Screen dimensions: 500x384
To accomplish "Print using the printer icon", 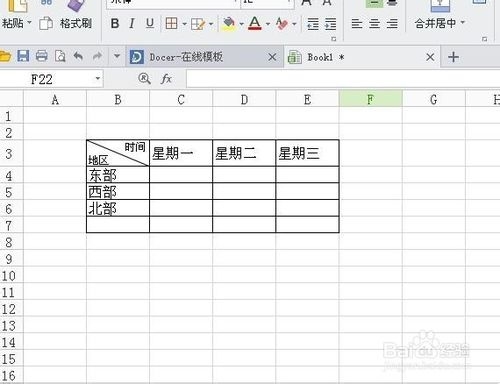I will tap(42, 56).
